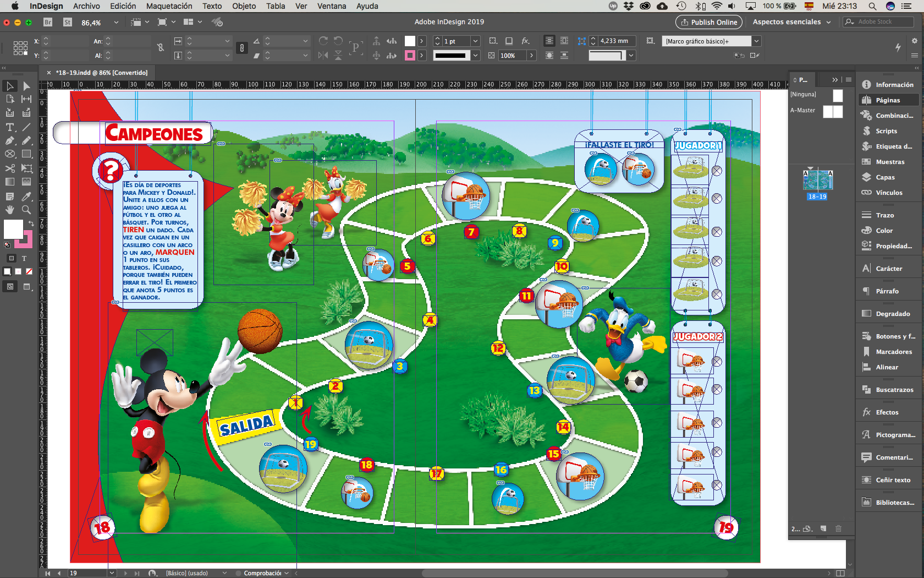Open Adobe Bridge via Br icon
This screenshot has height=578, width=924.
[48, 22]
